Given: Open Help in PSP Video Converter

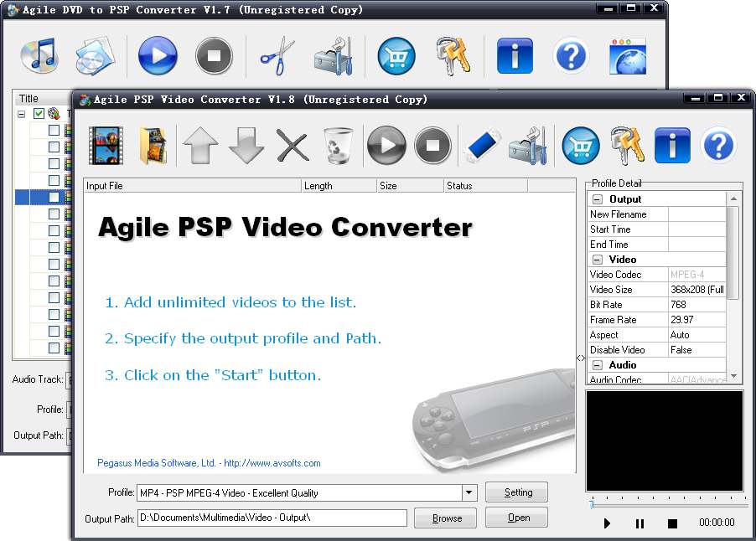Looking at the screenshot, I should pos(718,145).
